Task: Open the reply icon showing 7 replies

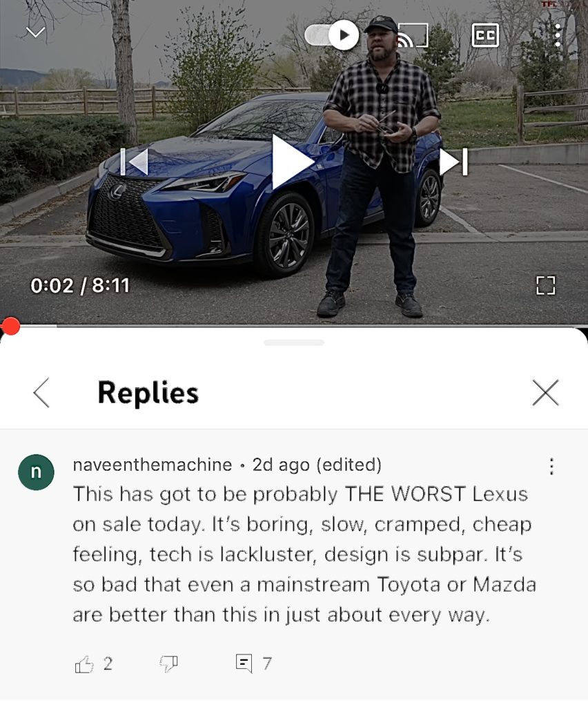Action: coord(244,664)
